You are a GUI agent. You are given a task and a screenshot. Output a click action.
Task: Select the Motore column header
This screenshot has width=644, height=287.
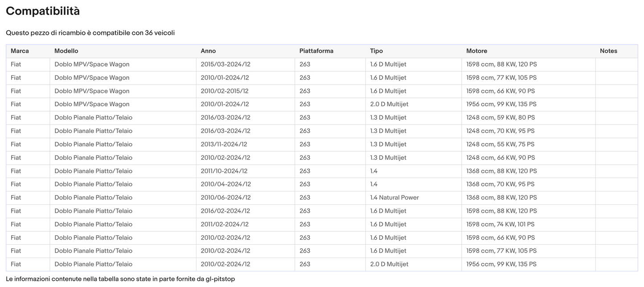click(476, 51)
